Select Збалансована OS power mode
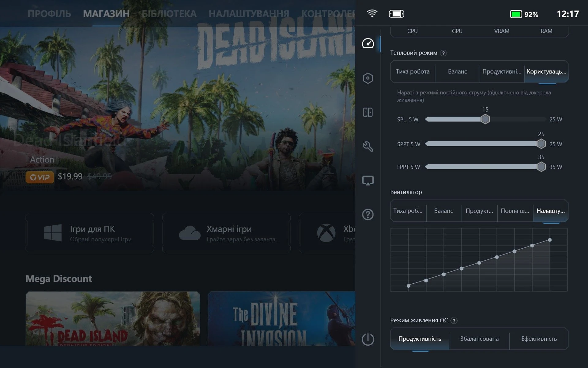The image size is (588, 368). tap(479, 339)
